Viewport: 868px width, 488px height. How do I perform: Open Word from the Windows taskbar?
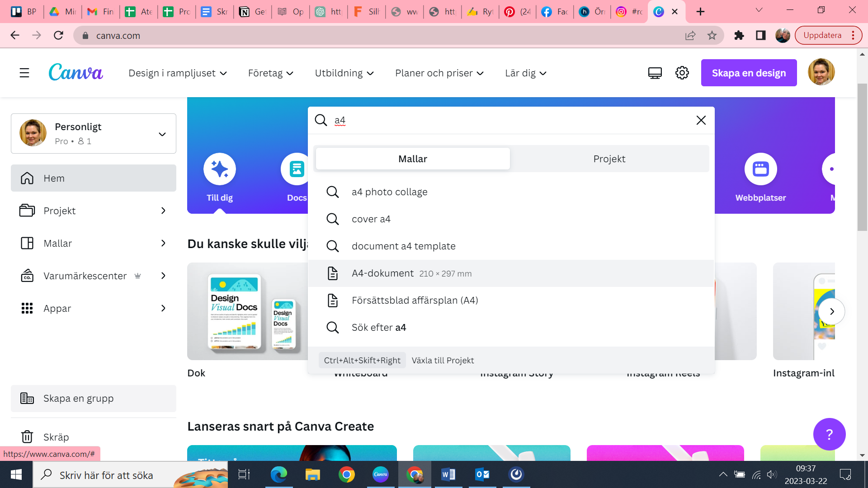pyautogui.click(x=448, y=474)
